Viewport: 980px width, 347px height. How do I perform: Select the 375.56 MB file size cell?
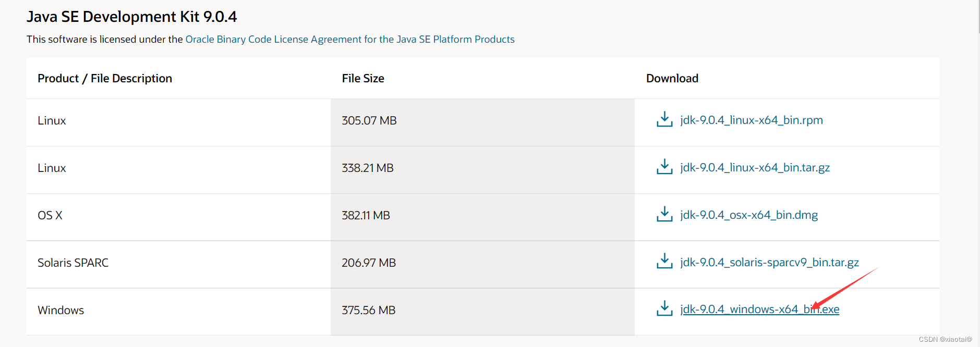(x=482, y=312)
